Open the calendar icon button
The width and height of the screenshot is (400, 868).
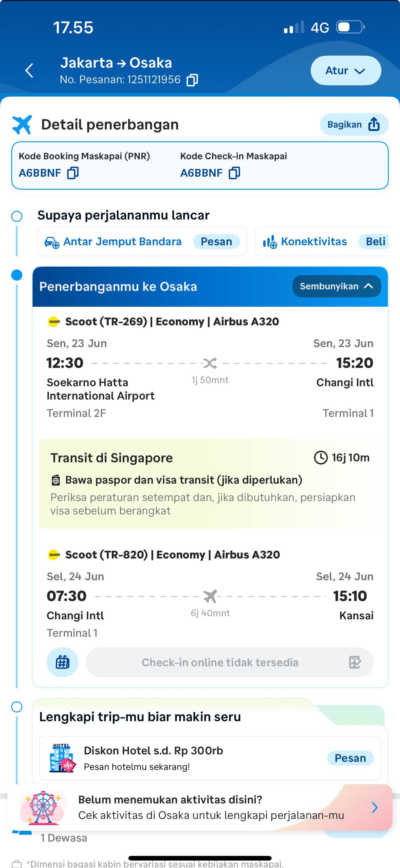pyautogui.click(x=63, y=662)
